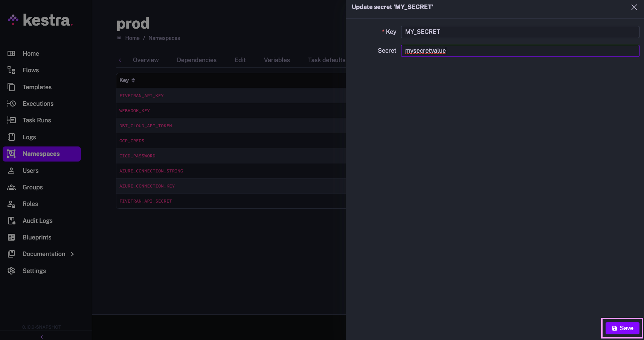Click the Templates icon in sidebar
This screenshot has height=340, width=644.
pos(11,87)
